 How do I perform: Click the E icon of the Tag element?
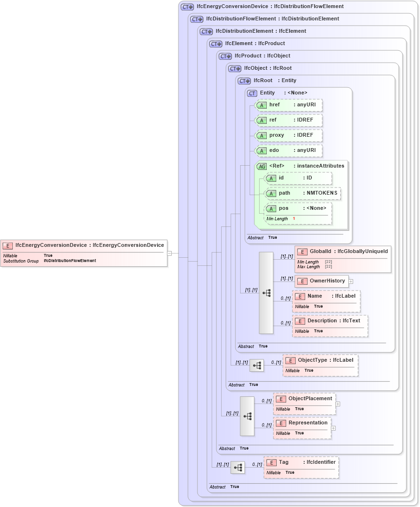(271, 462)
